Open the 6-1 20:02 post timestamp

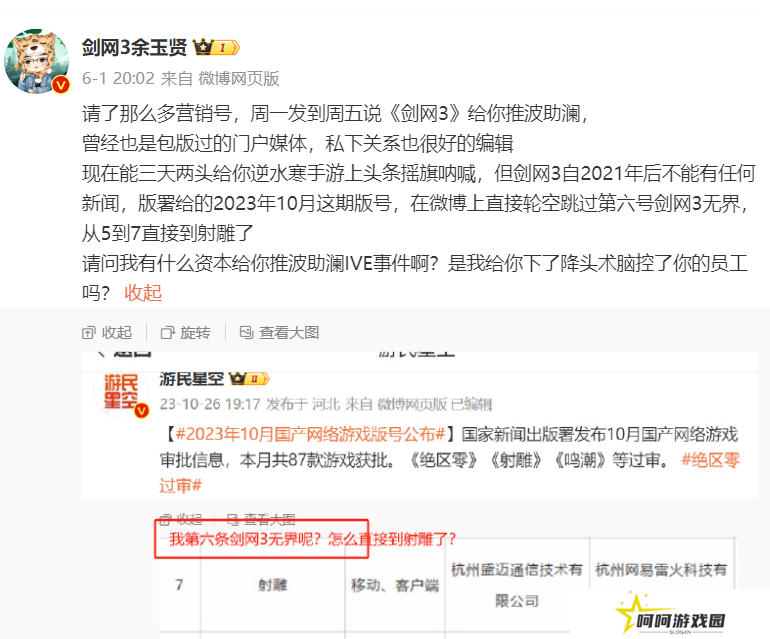[118, 79]
